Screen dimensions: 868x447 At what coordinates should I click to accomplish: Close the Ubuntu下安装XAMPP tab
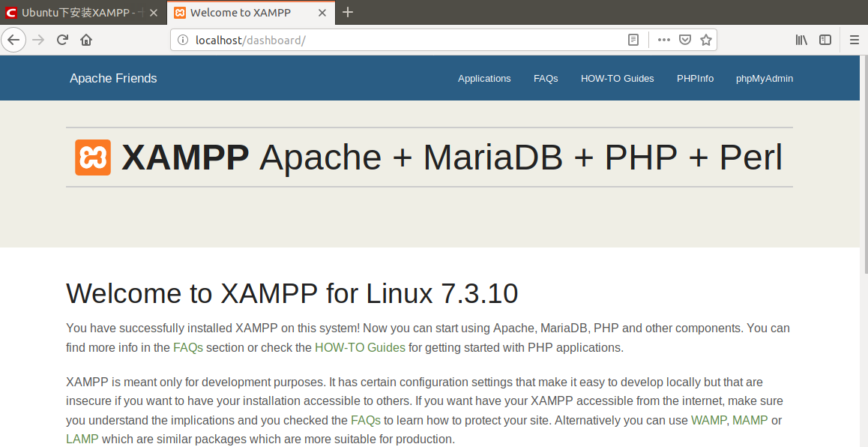(x=154, y=13)
